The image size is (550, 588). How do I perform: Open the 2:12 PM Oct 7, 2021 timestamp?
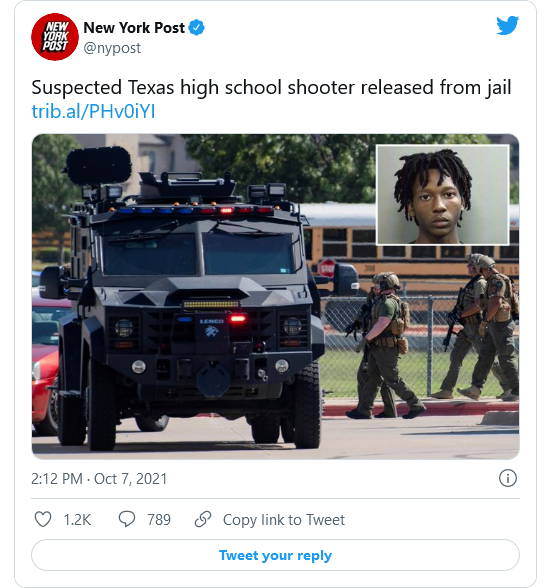pos(99,479)
